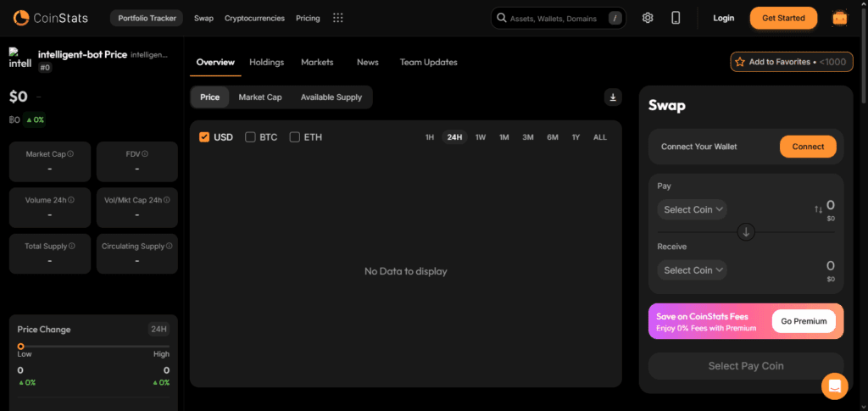Select the 1Y time range
Viewport: 868px width, 411px height.
click(576, 137)
